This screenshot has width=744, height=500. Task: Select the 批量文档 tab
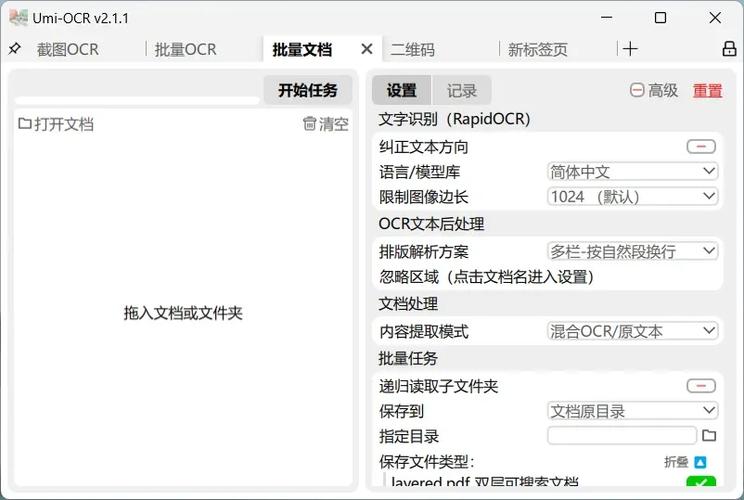tap(302, 49)
